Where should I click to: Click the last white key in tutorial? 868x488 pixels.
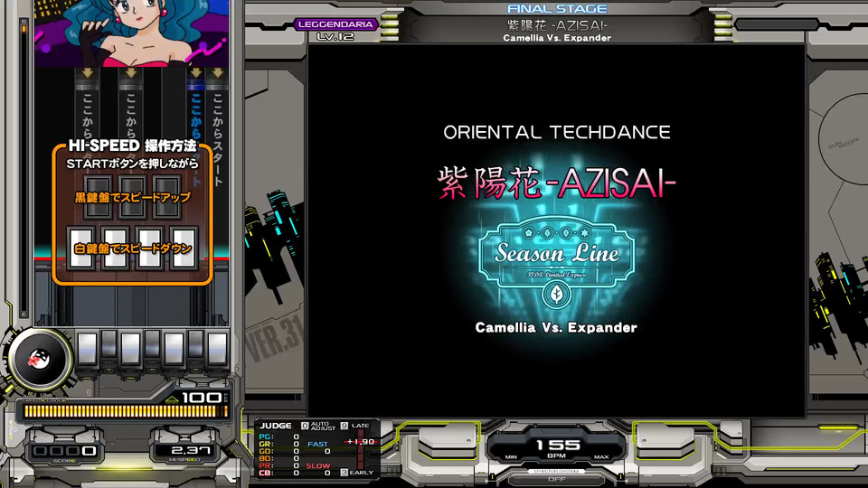point(184,248)
